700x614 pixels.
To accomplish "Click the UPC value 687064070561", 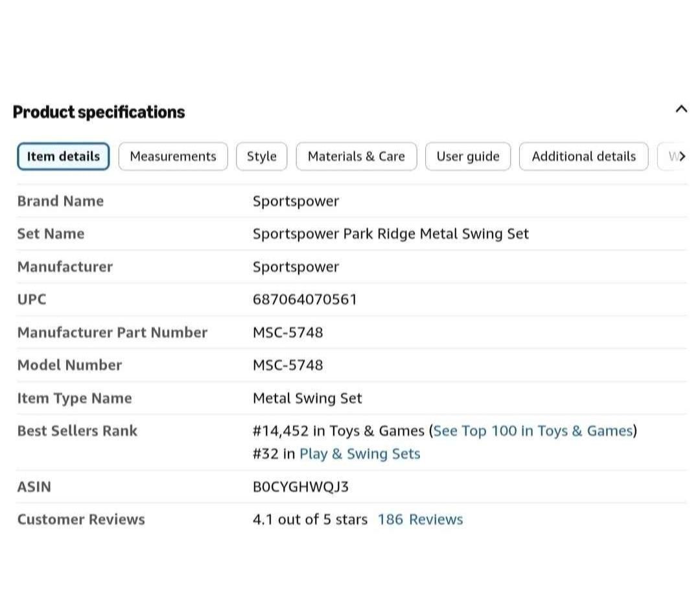I will coord(305,299).
